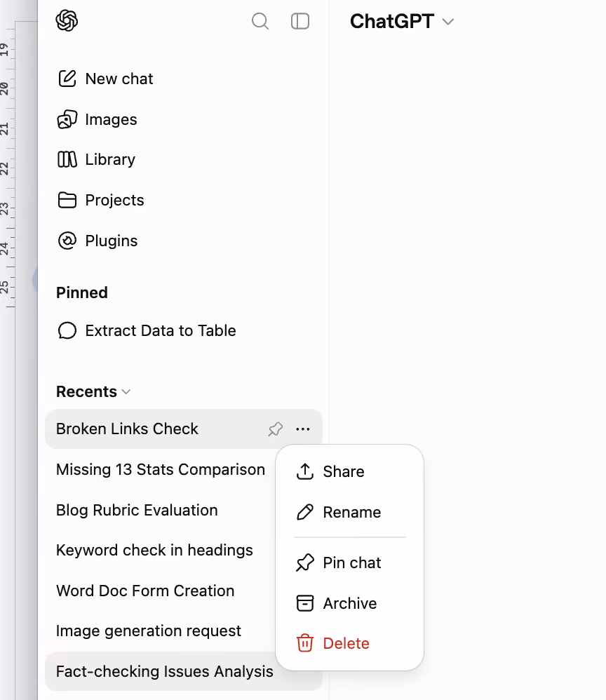Click the Rename pencil icon
This screenshot has width=606, height=700.
pyautogui.click(x=305, y=512)
